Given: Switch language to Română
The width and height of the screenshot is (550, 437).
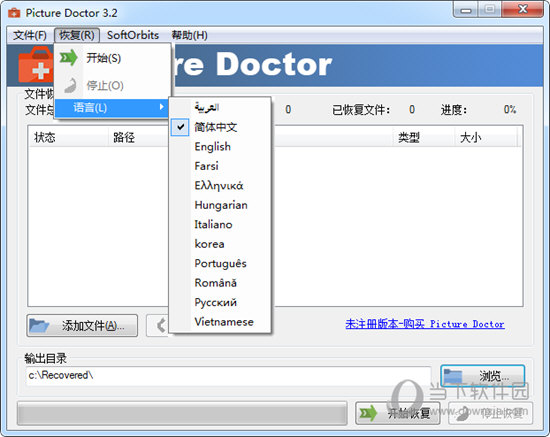Looking at the screenshot, I should [x=220, y=283].
